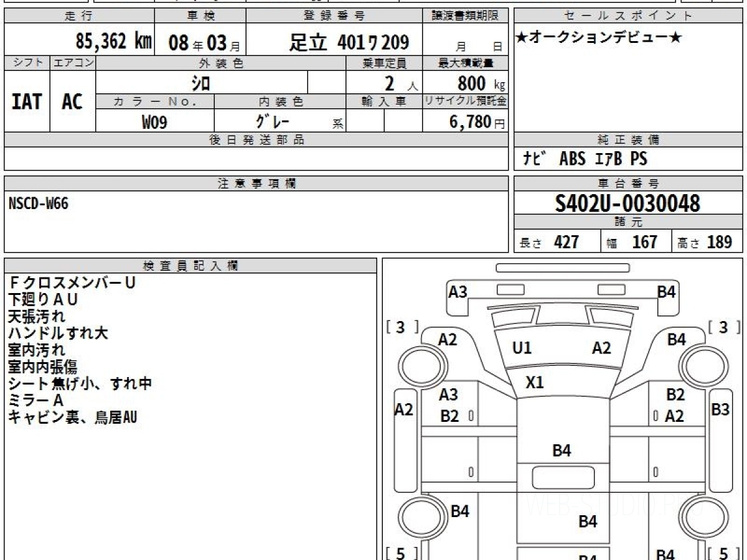Select A3 mark on front bumper diagram
This screenshot has width=747, height=560.
[x=458, y=291]
